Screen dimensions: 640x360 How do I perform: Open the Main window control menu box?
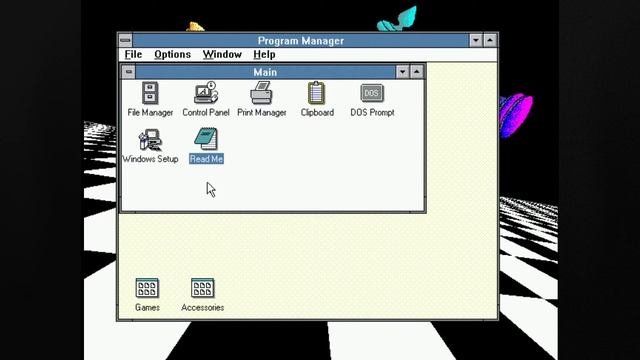coord(129,72)
